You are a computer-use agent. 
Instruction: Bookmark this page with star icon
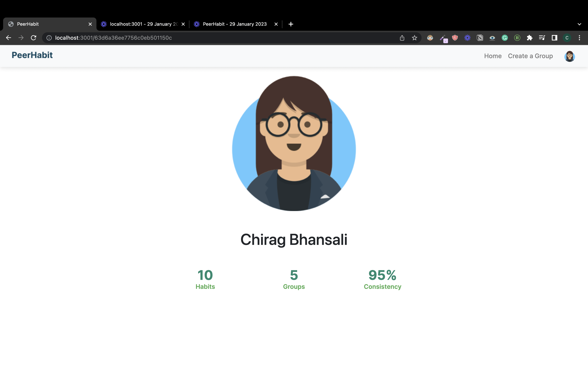414,38
